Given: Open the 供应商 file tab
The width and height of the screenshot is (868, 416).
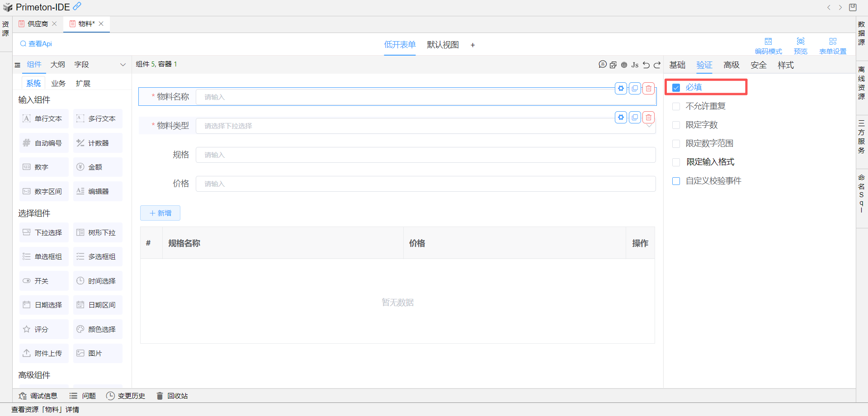Looking at the screenshot, I should tap(38, 24).
